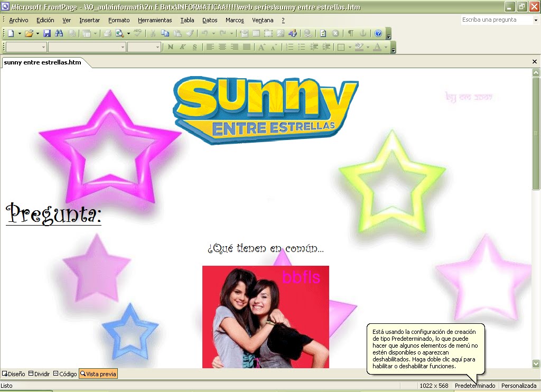The height and width of the screenshot is (392, 541).
Task: Toggle italic with the K button
Action: (182, 47)
